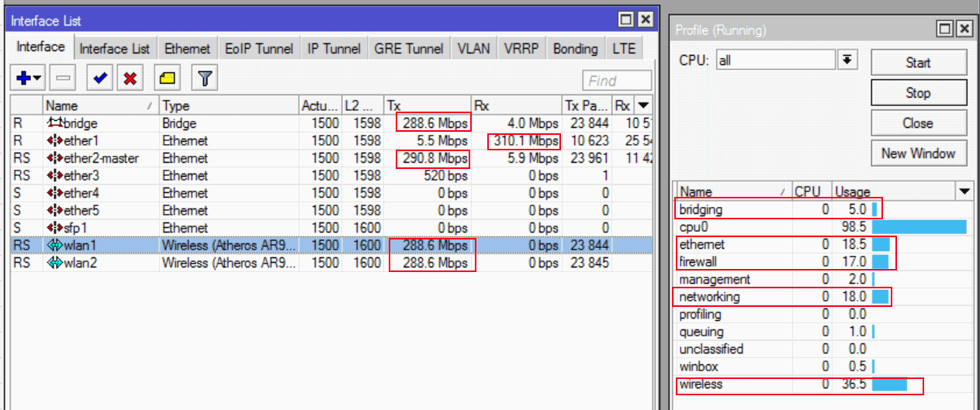Screen dimensions: 980x410
Task: Click Close in the Profile window
Action: click(919, 123)
